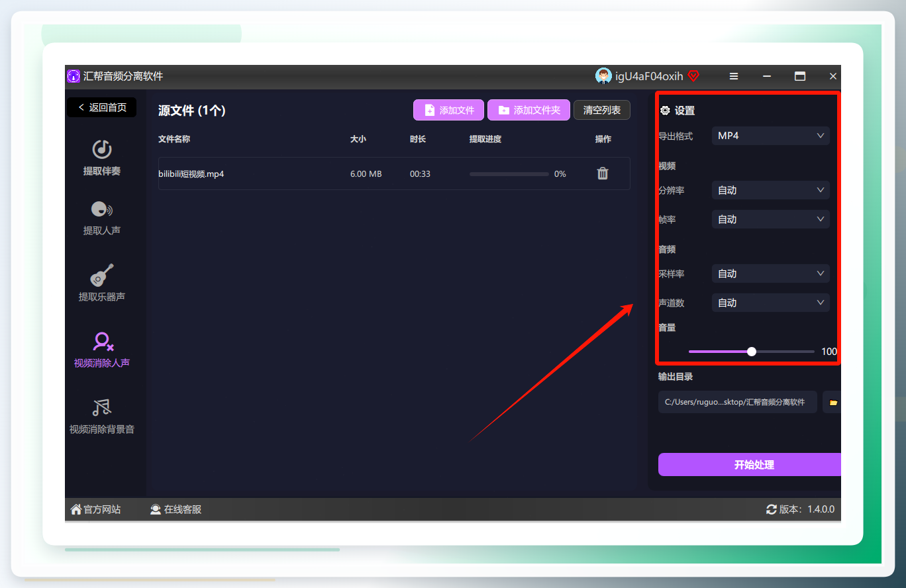
Task: Click the 6.00 MB size value
Action: click(366, 174)
